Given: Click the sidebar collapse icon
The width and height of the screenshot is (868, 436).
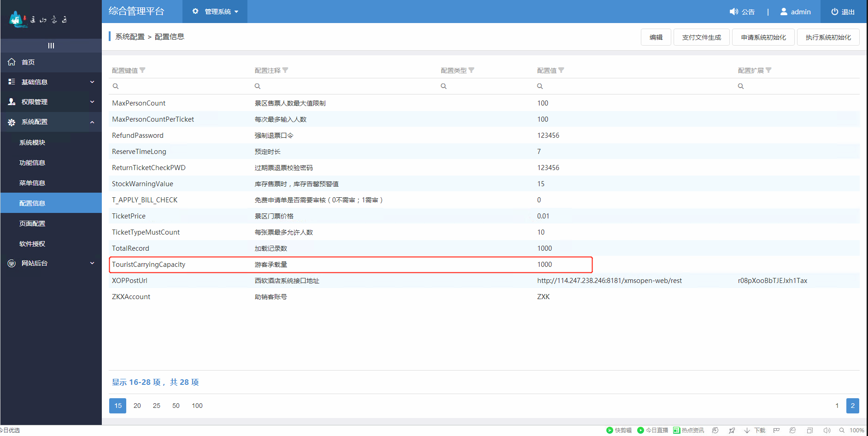Looking at the screenshot, I should pos(51,45).
